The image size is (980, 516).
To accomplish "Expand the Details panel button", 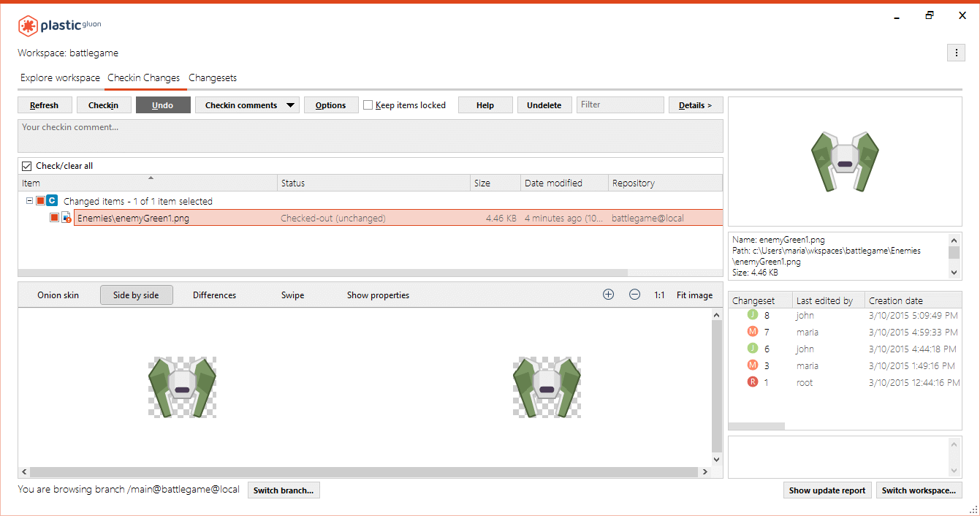I will [x=696, y=105].
